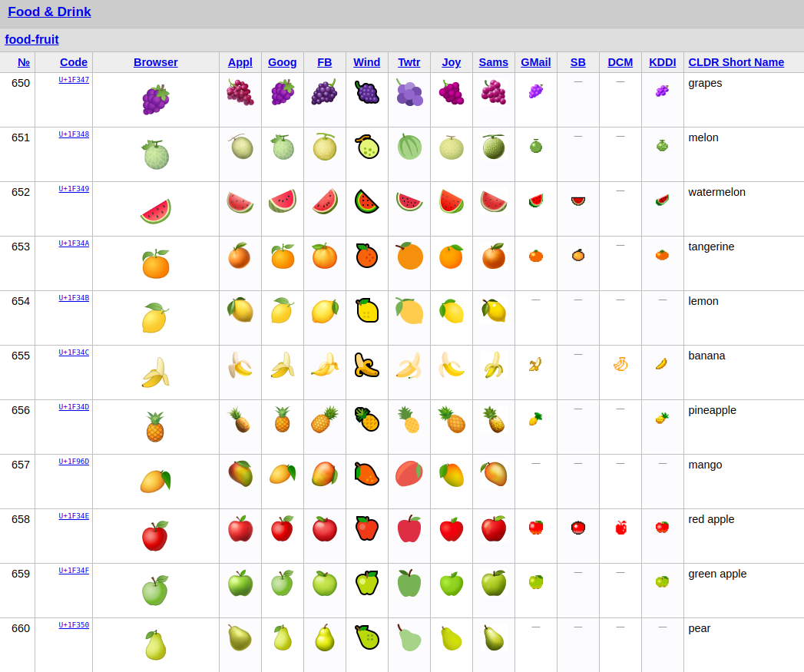Click the Windows banana emoji

pyautogui.click(x=366, y=365)
